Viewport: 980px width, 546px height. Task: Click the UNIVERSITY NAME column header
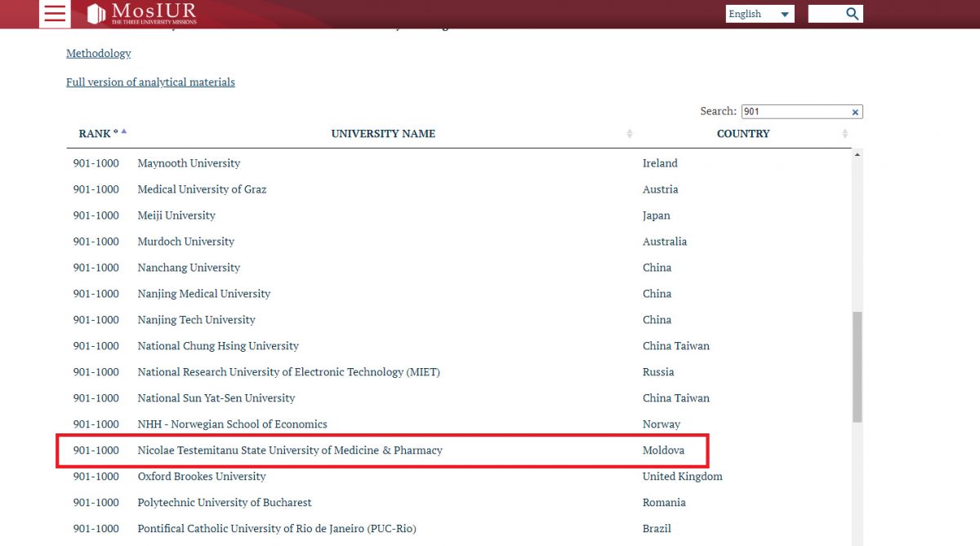coord(383,134)
